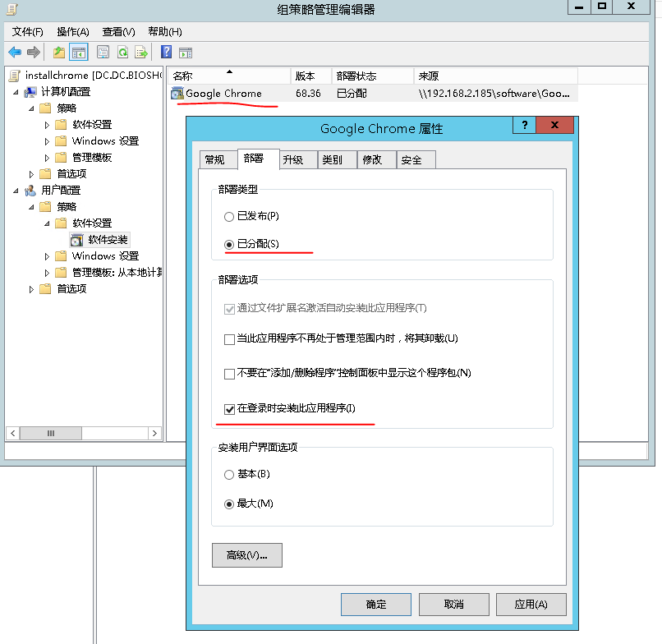Click the Up One Level folder icon
Screen dimensions: 662x644
click(58, 53)
